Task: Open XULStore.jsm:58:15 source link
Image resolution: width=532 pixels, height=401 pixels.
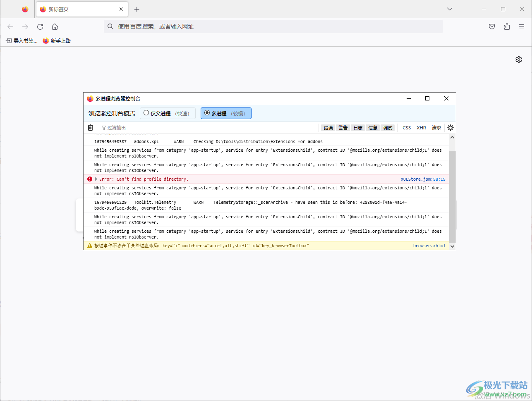Action: 423,179
